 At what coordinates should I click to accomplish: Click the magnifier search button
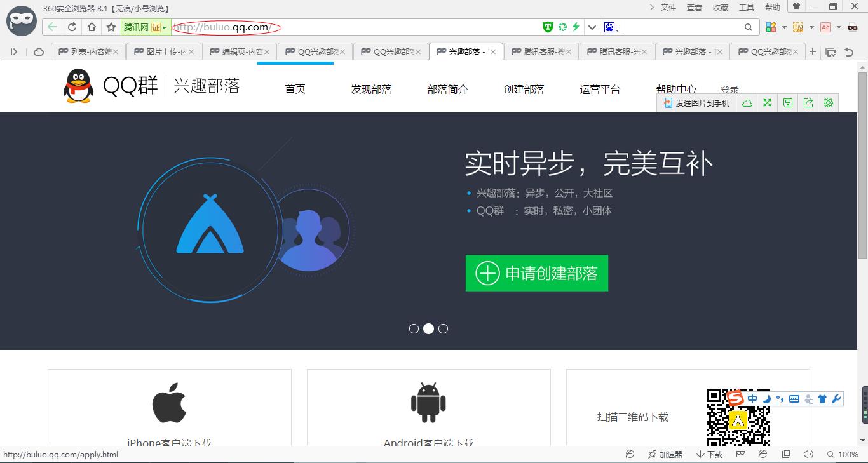click(x=749, y=27)
